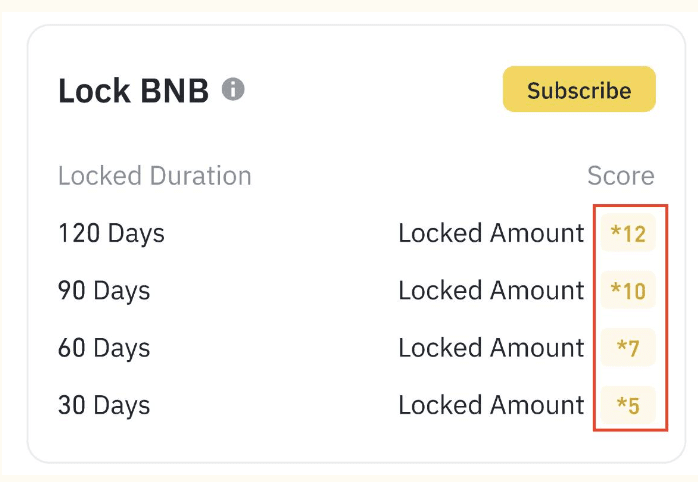Click Locked Amount in 90 Days row

coord(490,291)
